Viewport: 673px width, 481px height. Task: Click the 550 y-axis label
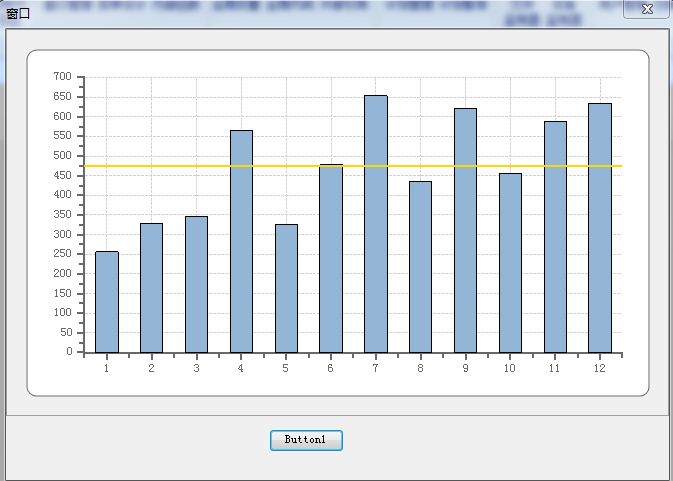click(x=63, y=136)
